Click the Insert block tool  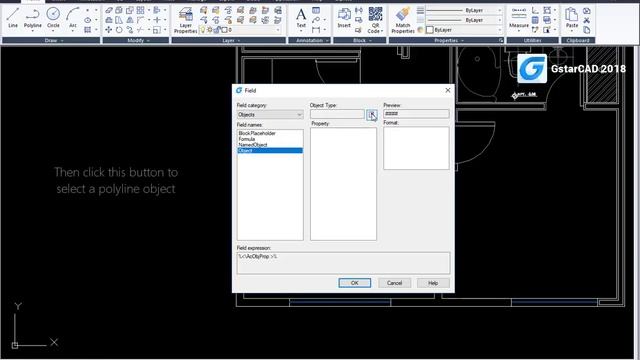(x=344, y=18)
